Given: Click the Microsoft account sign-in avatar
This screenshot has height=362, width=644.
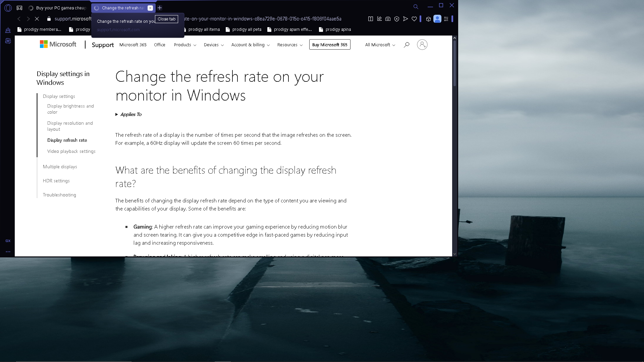Looking at the screenshot, I should click(x=422, y=45).
